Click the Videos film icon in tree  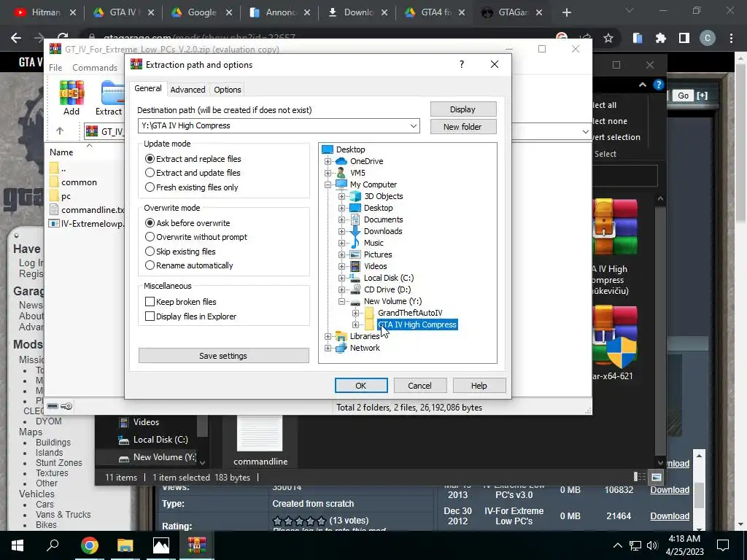pos(355,266)
